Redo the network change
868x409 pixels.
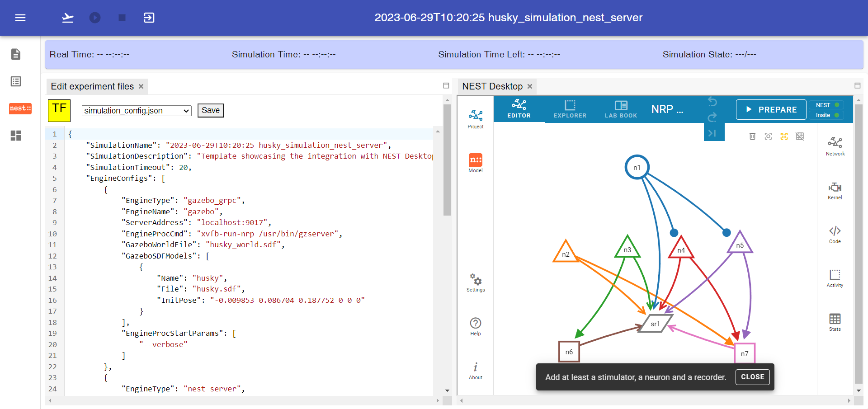coord(712,117)
